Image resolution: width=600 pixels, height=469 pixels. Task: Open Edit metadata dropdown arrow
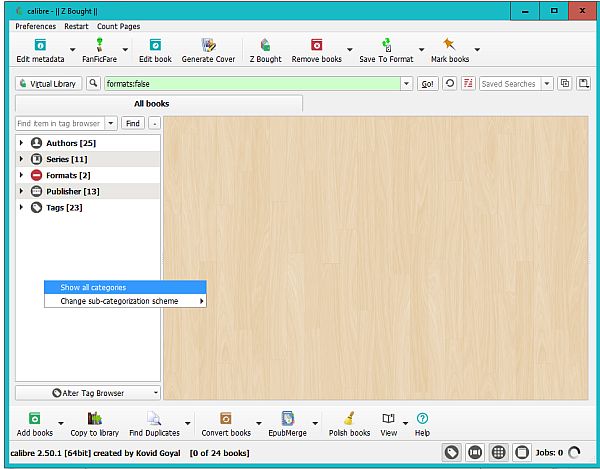(x=72, y=49)
